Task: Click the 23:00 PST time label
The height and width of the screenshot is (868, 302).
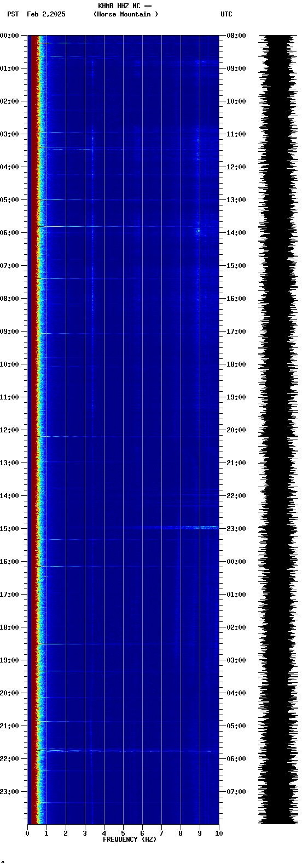Action: pyautogui.click(x=10, y=792)
